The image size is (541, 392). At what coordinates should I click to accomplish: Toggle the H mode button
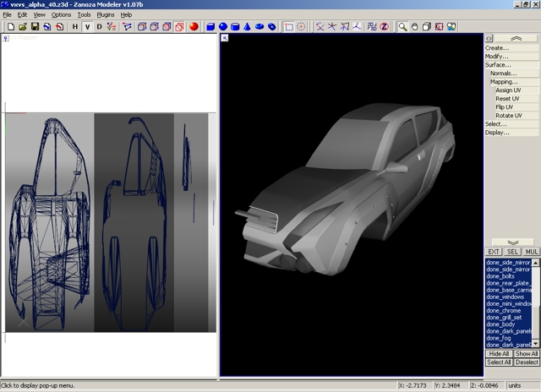pyautogui.click(x=74, y=26)
